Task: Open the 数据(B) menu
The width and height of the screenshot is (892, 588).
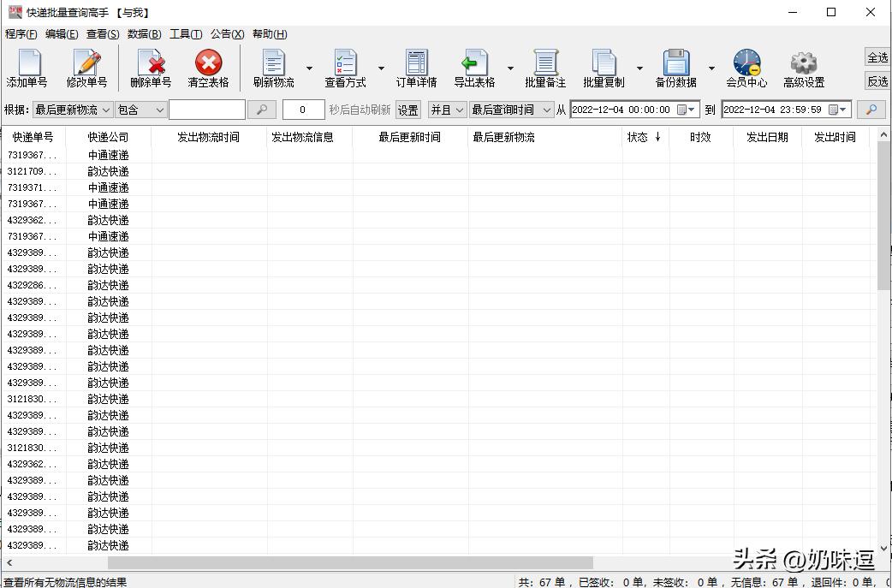Action: pyautogui.click(x=144, y=34)
